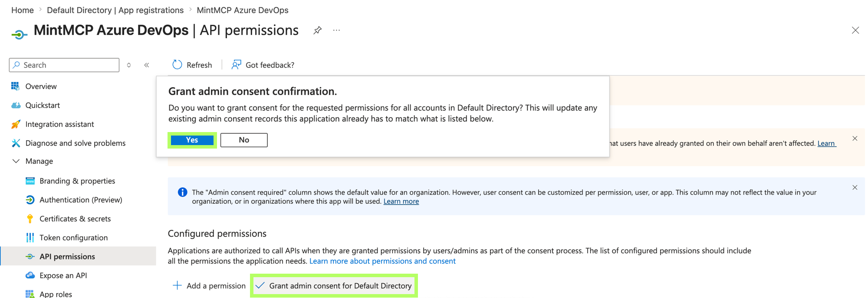Click Grant admin consent for Default Directory

[x=334, y=286]
